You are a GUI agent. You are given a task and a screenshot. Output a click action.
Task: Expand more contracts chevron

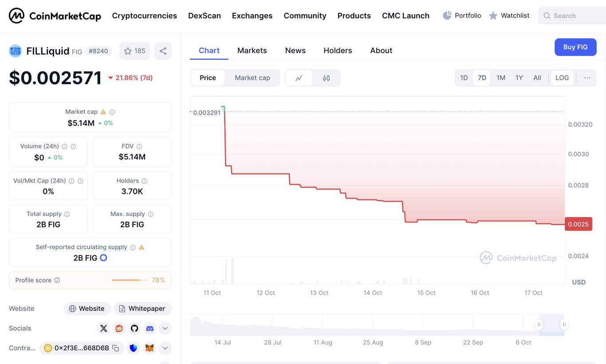coord(165,348)
